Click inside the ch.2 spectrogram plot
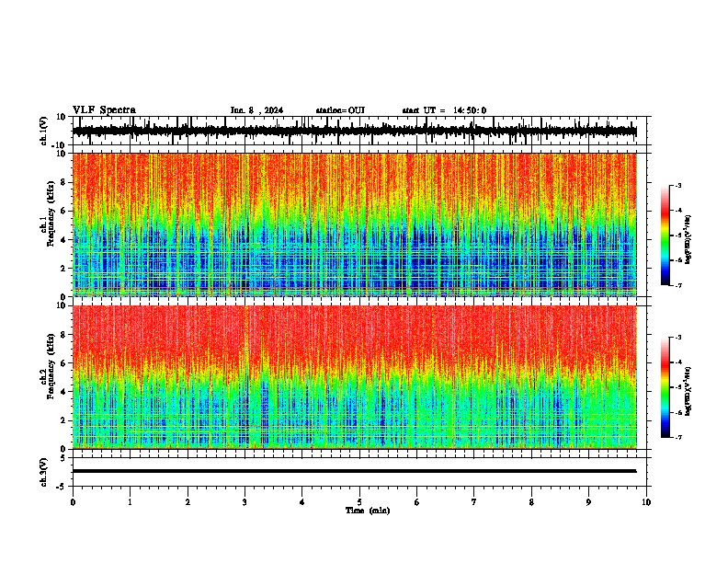This screenshot has height=563, width=728. click(x=354, y=377)
